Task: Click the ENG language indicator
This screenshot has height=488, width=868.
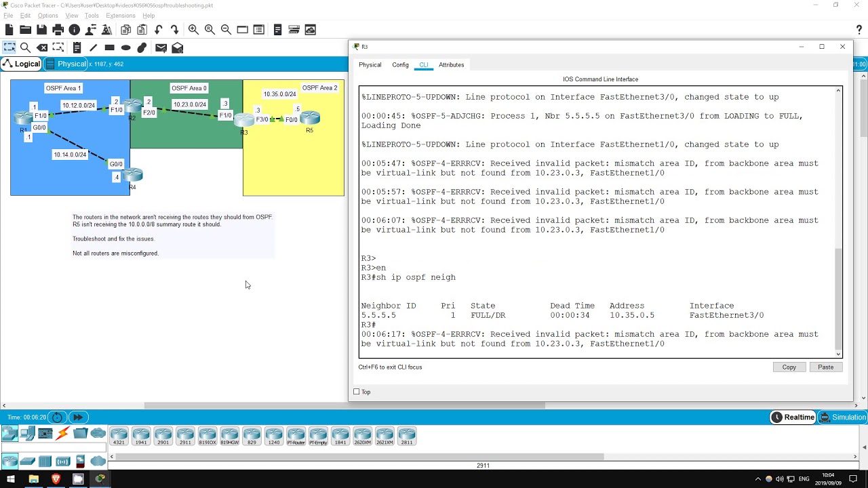Action: click(x=804, y=479)
